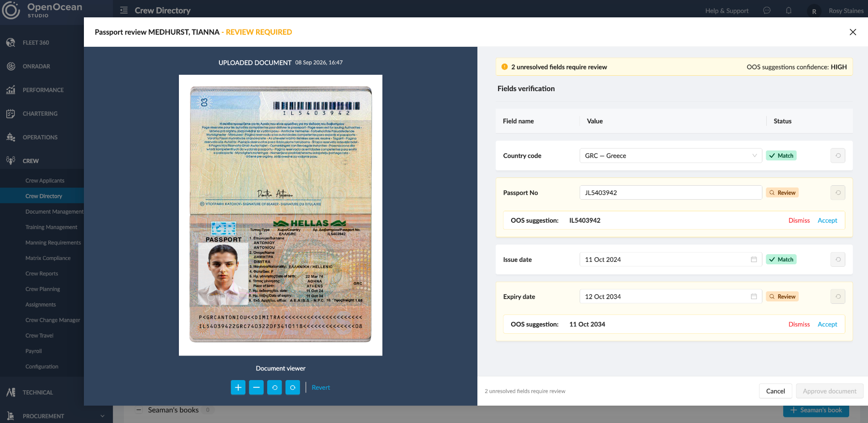This screenshot has height=423, width=868.
Task: Navigate to Training Management
Action: pos(51,227)
